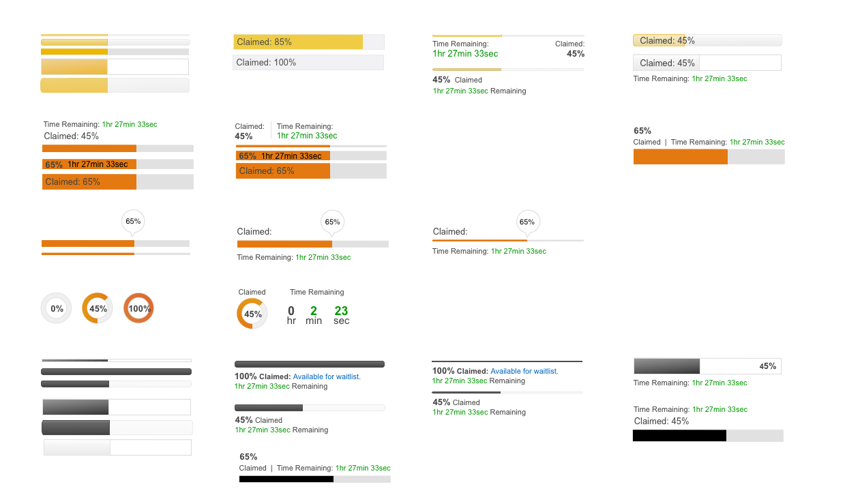Open the Available for waitlist link in middle column
The width and height of the screenshot is (845, 504).
click(x=329, y=376)
